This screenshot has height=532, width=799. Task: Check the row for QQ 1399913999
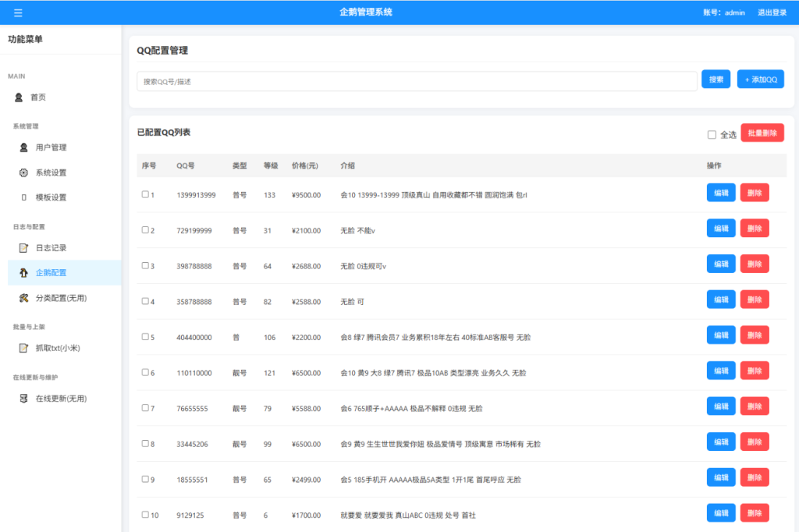[x=144, y=193]
